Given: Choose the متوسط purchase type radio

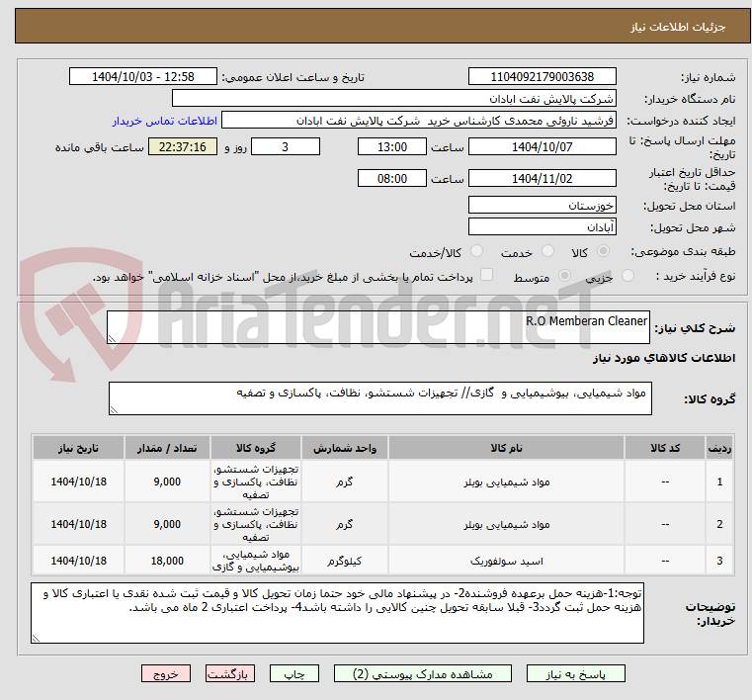Looking at the screenshot, I should pos(565,277).
